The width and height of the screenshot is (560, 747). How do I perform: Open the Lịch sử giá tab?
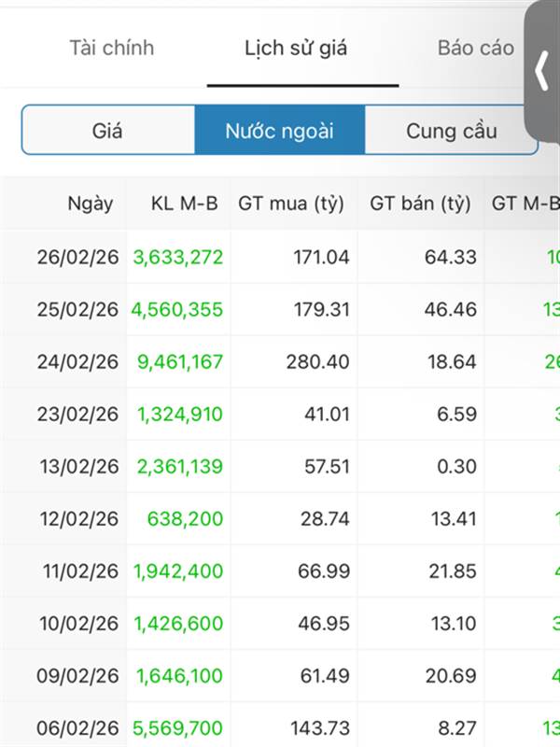296,48
